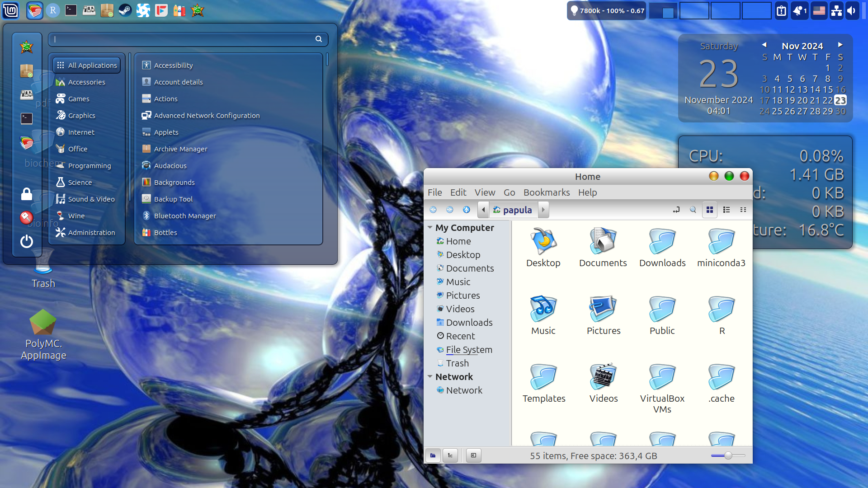Screen dimensions: 868x488
Task: Open the .cache folder
Action: [722, 383]
